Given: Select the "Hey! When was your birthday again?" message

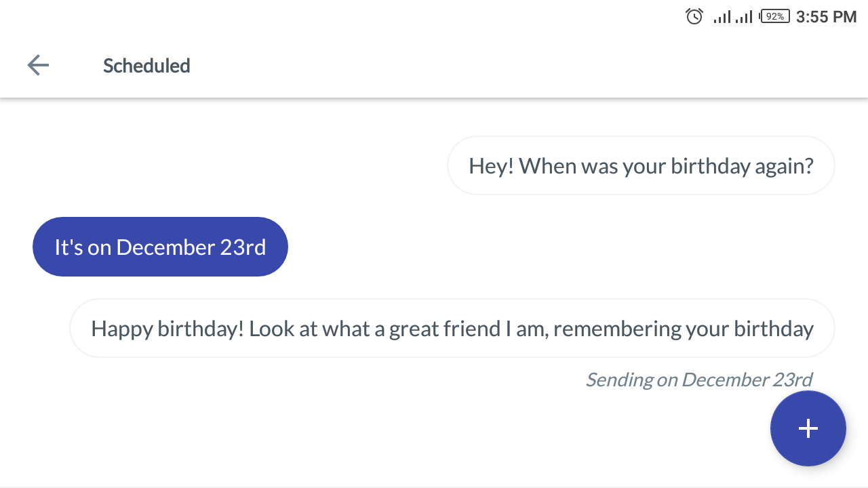Looking at the screenshot, I should click(641, 165).
